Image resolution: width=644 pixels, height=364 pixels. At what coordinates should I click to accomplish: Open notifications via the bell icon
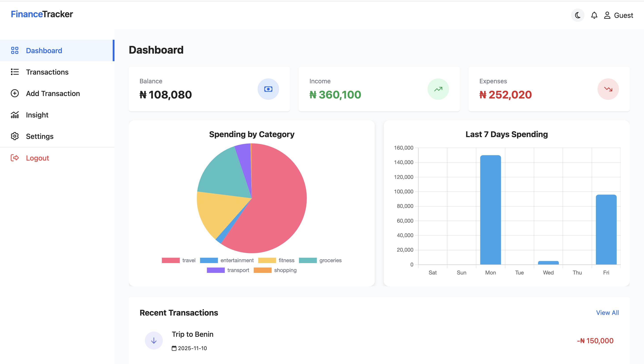594,15
